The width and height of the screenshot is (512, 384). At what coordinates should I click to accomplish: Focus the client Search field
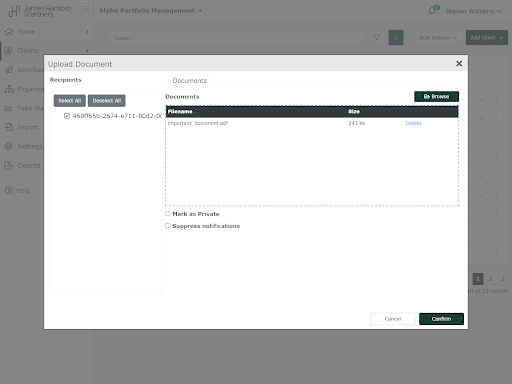(x=236, y=38)
